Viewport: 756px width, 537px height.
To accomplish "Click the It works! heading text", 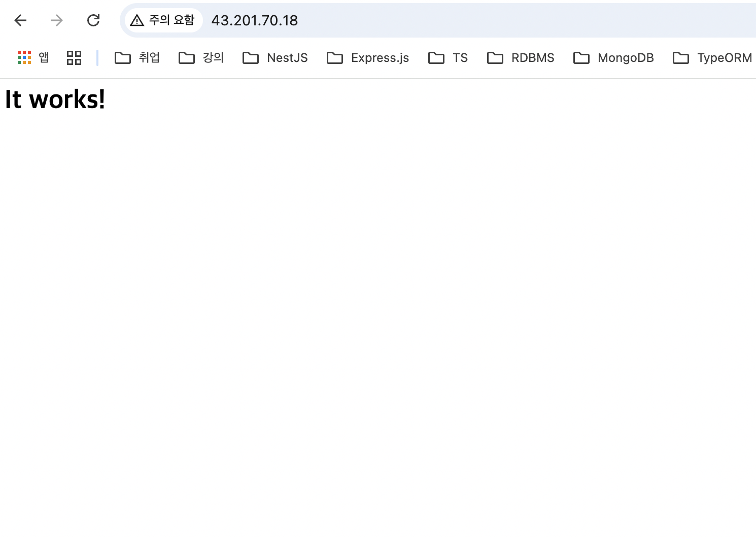I will tap(55, 99).
